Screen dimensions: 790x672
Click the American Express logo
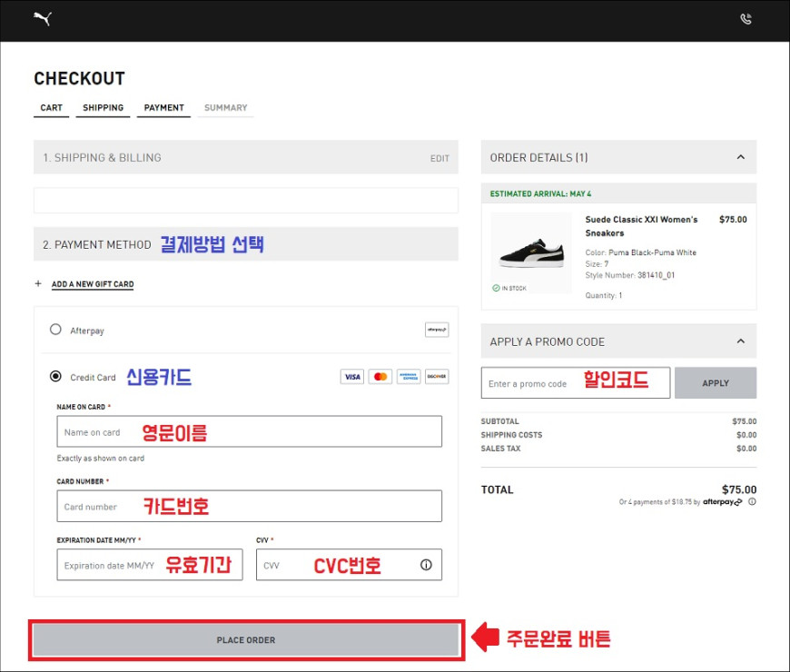[x=409, y=377]
